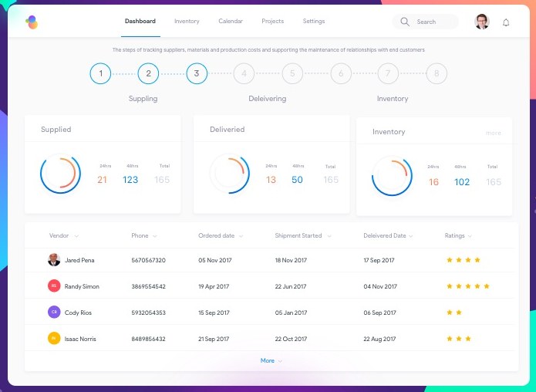Open the user profile avatar
The height and width of the screenshot is (392, 536).
482,22
